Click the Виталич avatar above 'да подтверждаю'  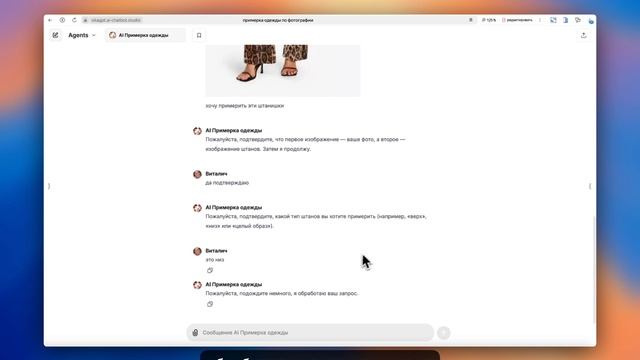(197, 174)
